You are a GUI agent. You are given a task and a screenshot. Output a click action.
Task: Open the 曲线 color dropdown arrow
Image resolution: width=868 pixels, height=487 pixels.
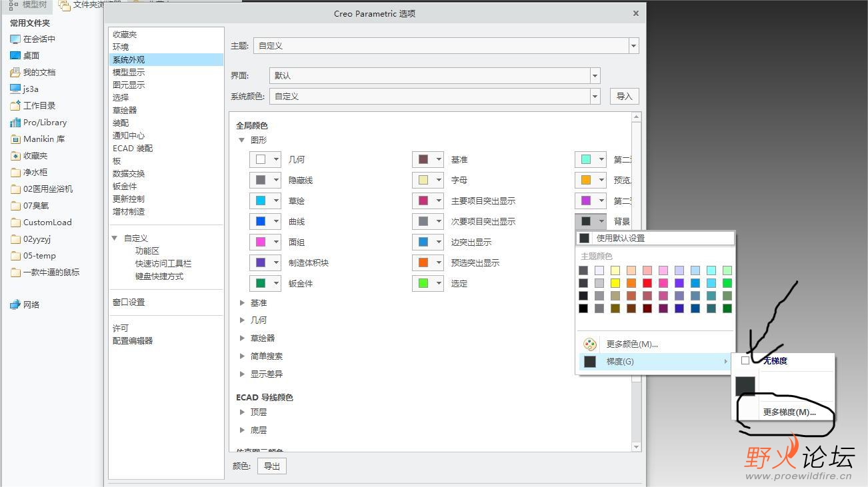point(276,222)
